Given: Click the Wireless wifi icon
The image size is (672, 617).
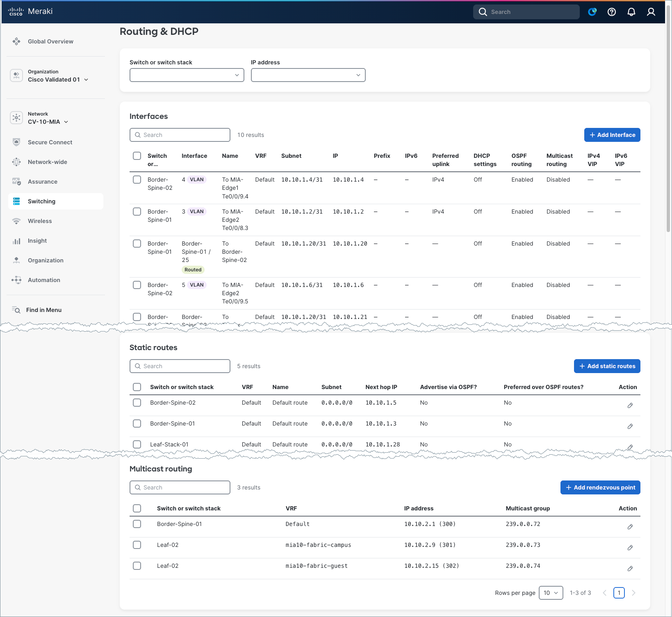Looking at the screenshot, I should pyautogui.click(x=16, y=221).
